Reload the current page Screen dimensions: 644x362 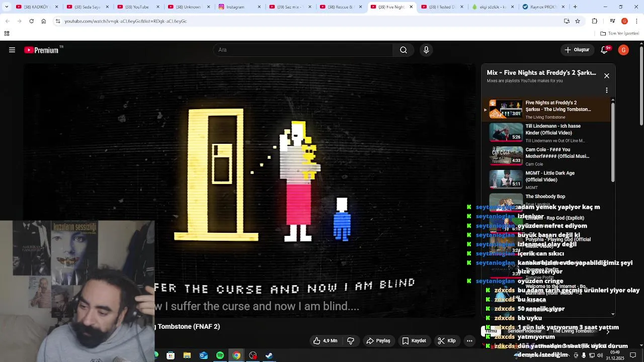(x=31, y=21)
